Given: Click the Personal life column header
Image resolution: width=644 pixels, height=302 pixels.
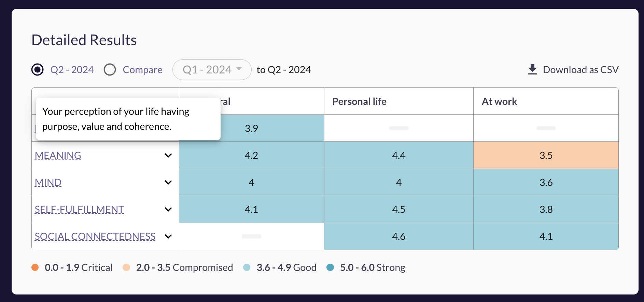Looking at the screenshot, I should coord(359,101).
